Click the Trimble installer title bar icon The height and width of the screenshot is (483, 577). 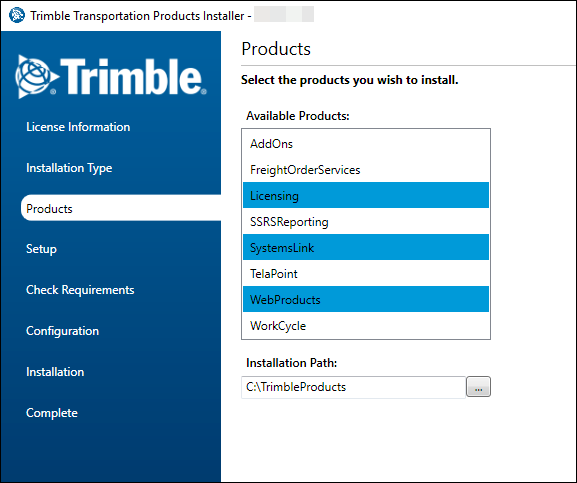pos(17,15)
